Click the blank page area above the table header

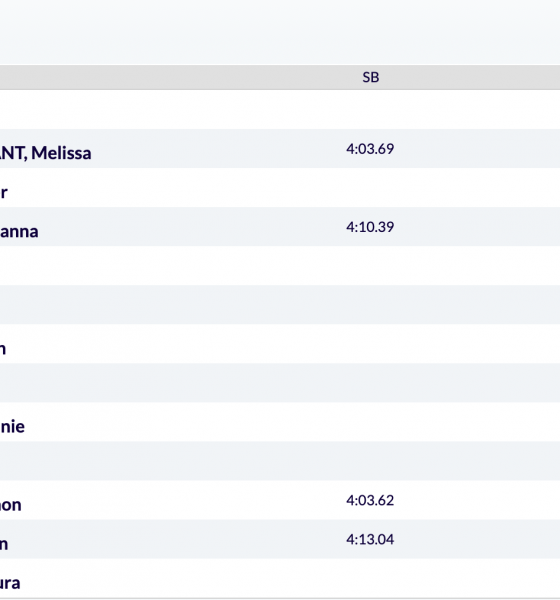pyautogui.click(x=280, y=32)
